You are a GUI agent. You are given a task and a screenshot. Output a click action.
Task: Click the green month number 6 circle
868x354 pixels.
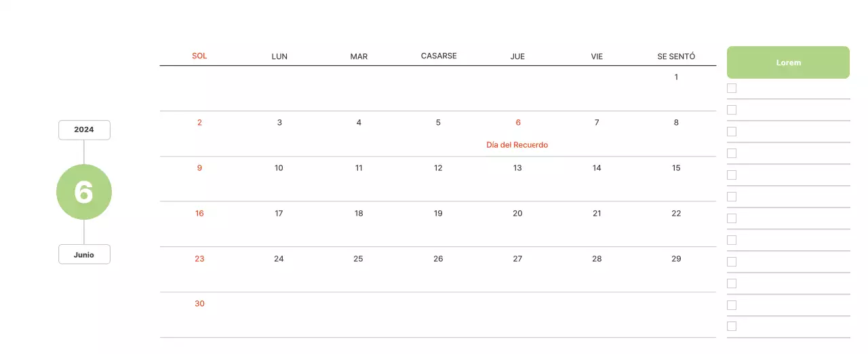(84, 193)
